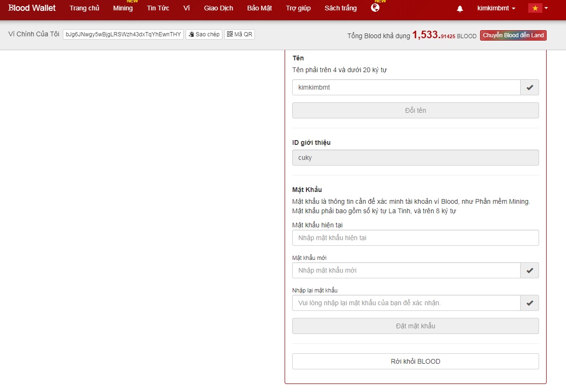Click the 1,533.91425 BLOOD balance
The image size is (566, 392).
pos(444,35)
